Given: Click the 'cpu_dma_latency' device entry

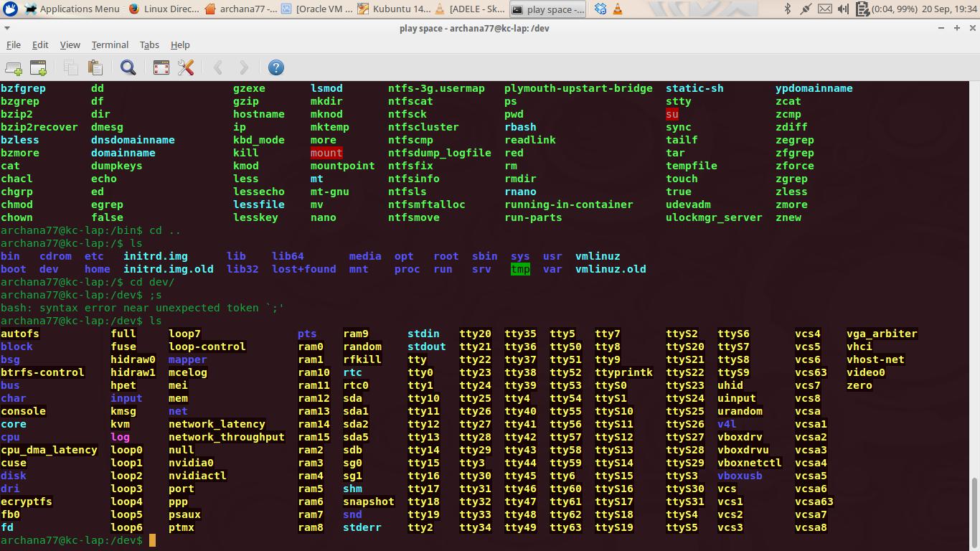Looking at the screenshot, I should coord(49,450).
